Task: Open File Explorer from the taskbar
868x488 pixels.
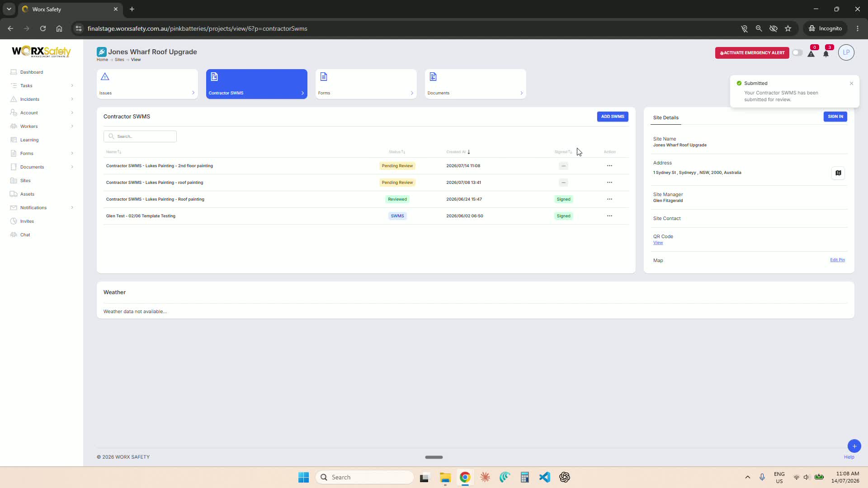Action: coord(445,477)
